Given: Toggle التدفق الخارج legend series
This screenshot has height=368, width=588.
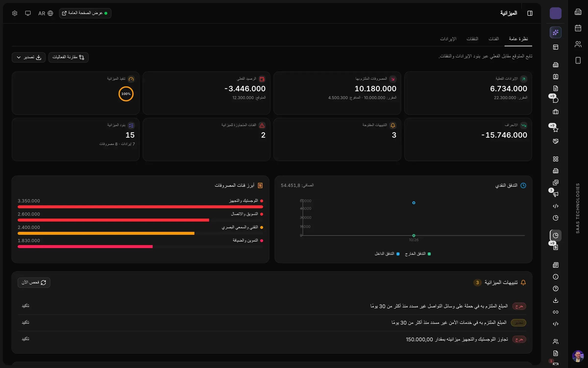Looking at the screenshot, I should click(418, 254).
